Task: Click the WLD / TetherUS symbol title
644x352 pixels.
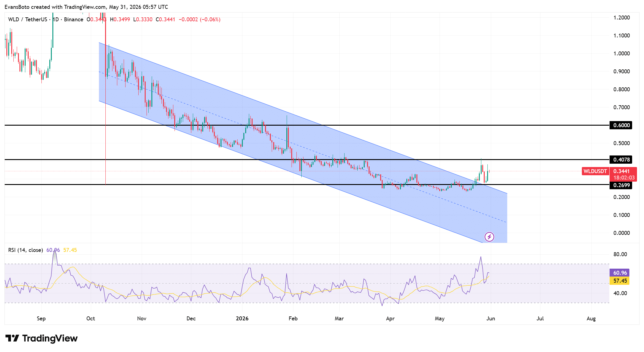Action: 28,19
